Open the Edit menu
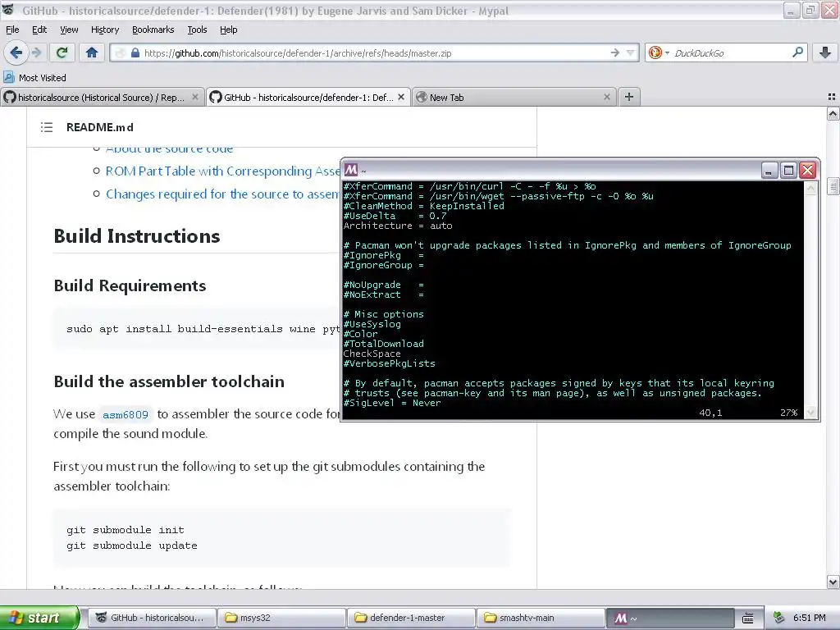 (x=39, y=30)
